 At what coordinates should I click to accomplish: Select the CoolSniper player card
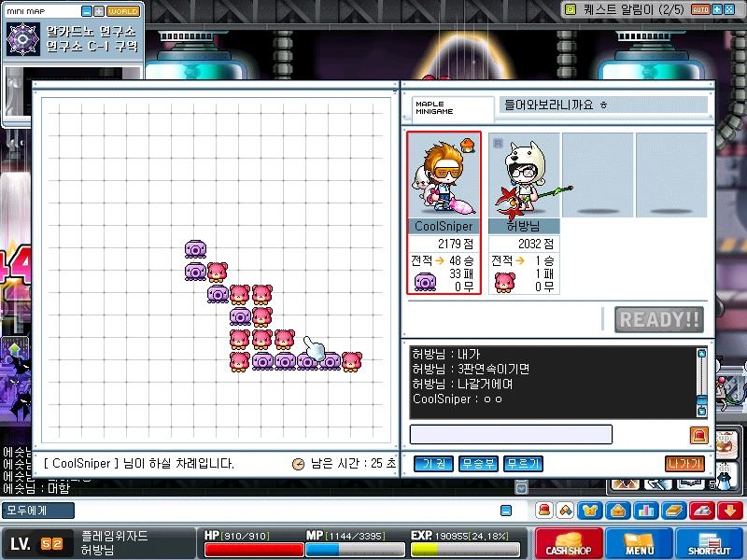pos(444,213)
